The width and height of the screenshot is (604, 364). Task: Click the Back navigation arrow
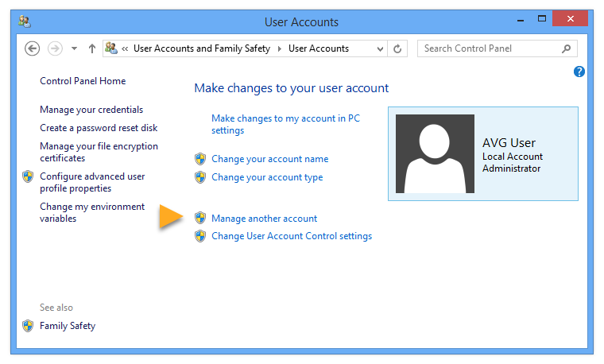point(33,48)
